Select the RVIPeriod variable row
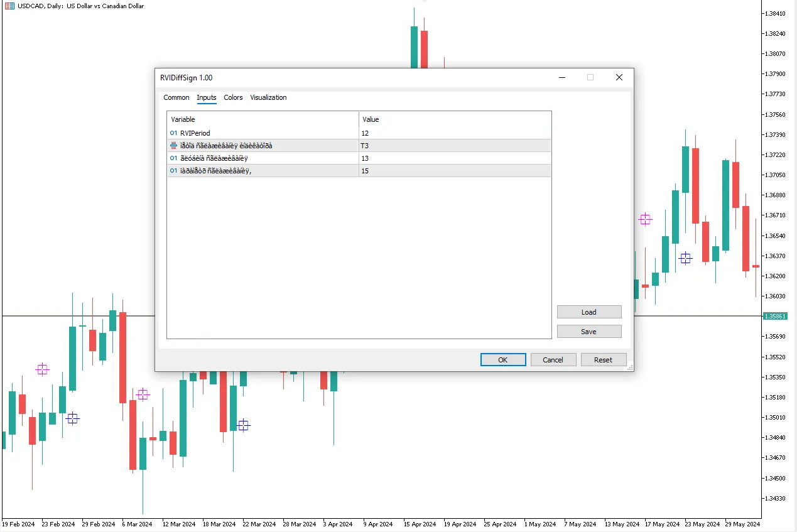This screenshot has height=532, width=797. click(359, 133)
